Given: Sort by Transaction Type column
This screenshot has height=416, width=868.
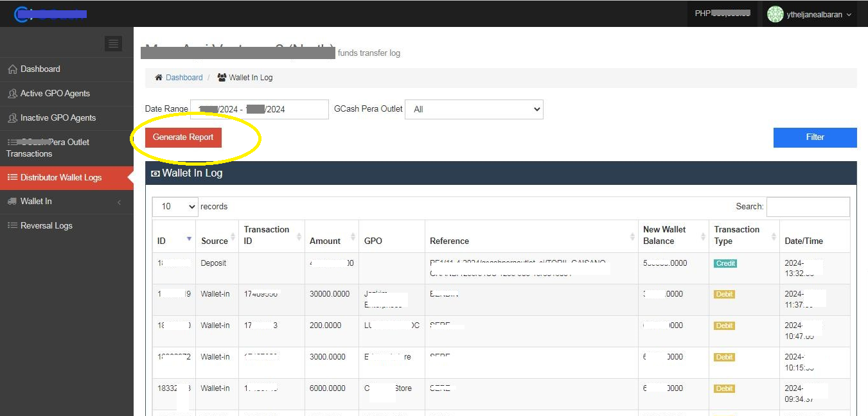Looking at the screenshot, I should point(744,236).
